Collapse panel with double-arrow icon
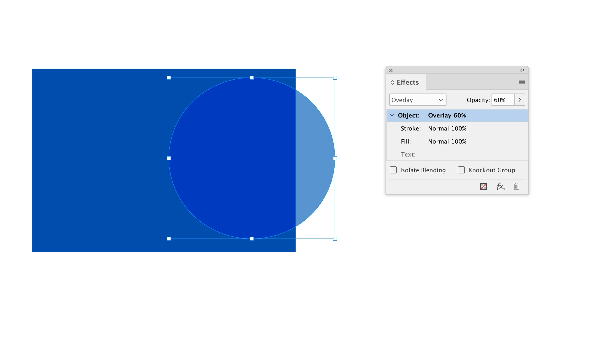The image size is (607, 364). [522, 70]
